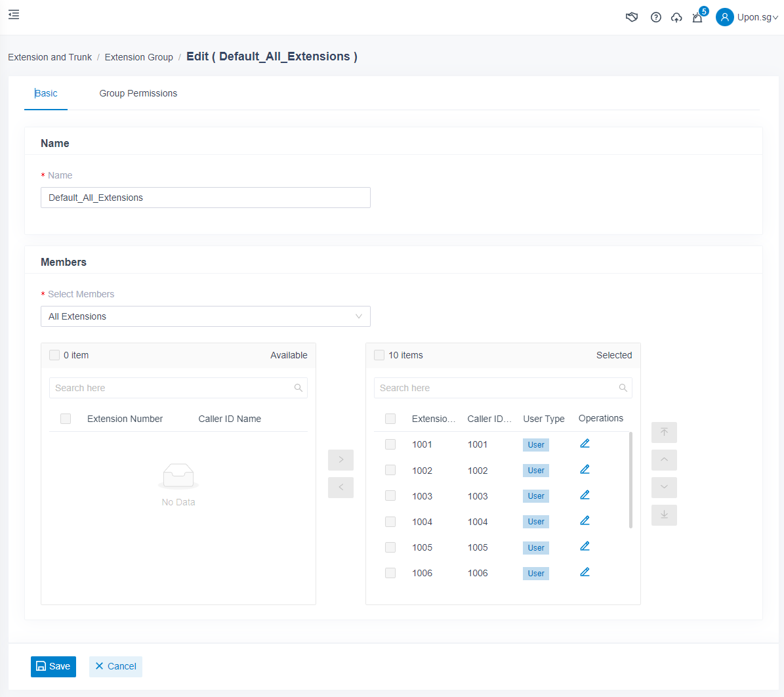Move selected item to bottom arrow
The height and width of the screenshot is (697, 784).
click(664, 515)
